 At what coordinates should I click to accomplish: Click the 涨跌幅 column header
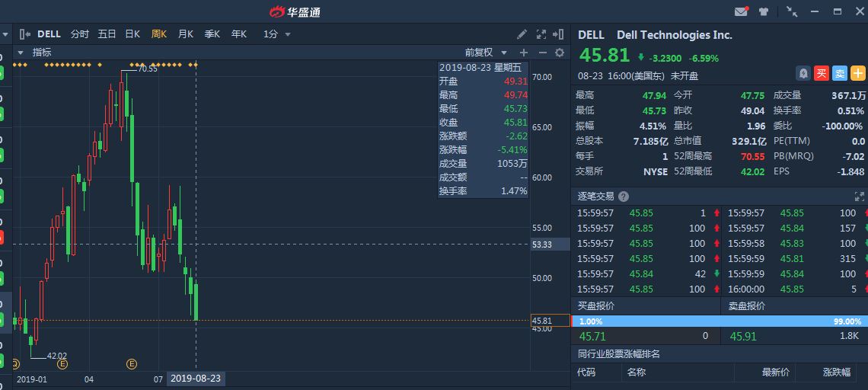(x=837, y=372)
